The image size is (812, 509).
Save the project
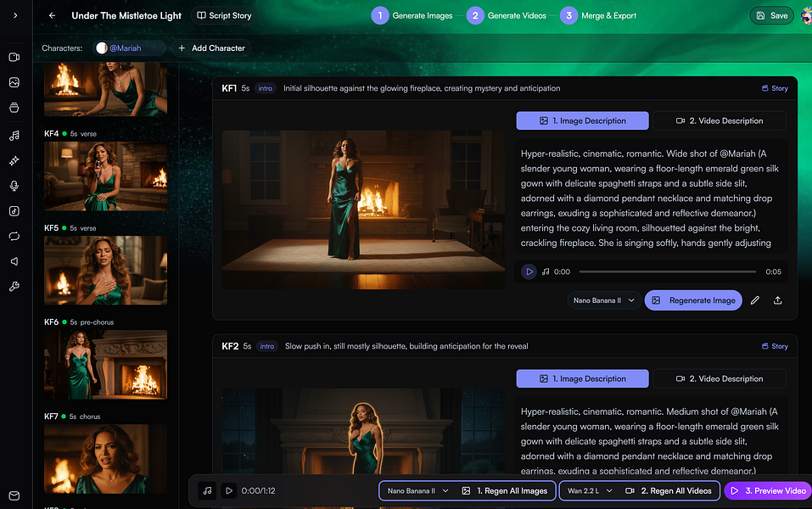[771, 15]
